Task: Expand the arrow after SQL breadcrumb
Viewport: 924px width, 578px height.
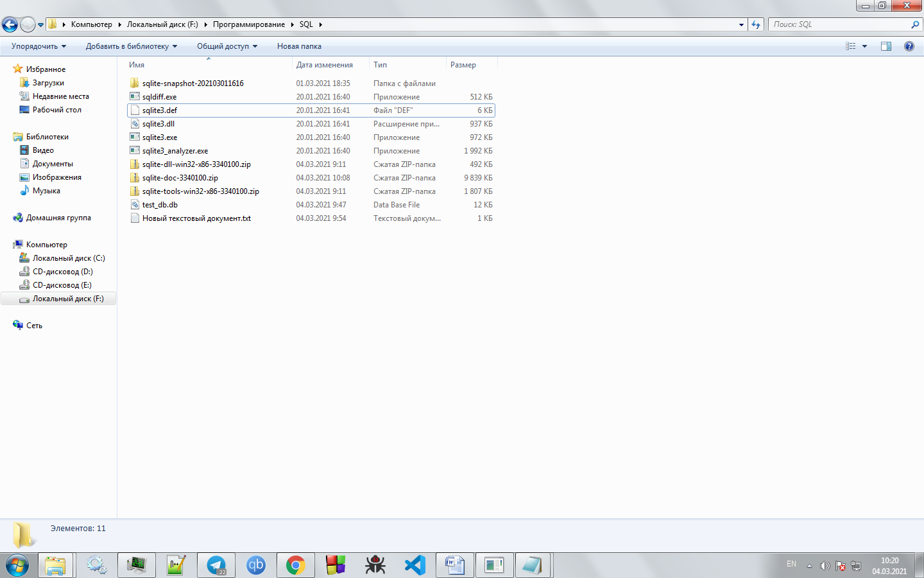Action: pos(320,24)
